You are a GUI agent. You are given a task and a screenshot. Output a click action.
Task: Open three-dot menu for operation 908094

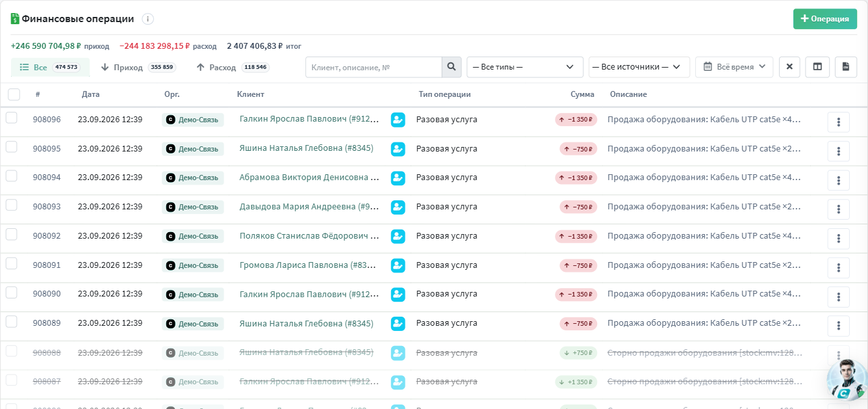(839, 181)
